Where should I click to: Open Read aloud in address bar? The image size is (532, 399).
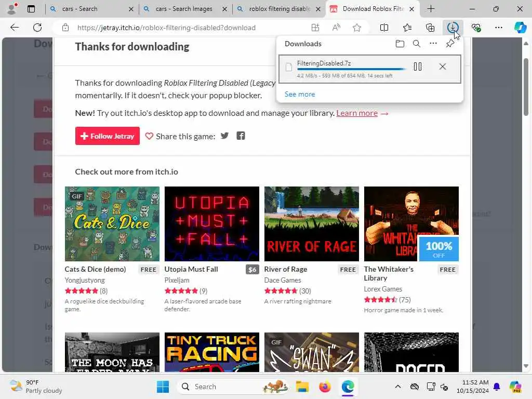(x=336, y=28)
